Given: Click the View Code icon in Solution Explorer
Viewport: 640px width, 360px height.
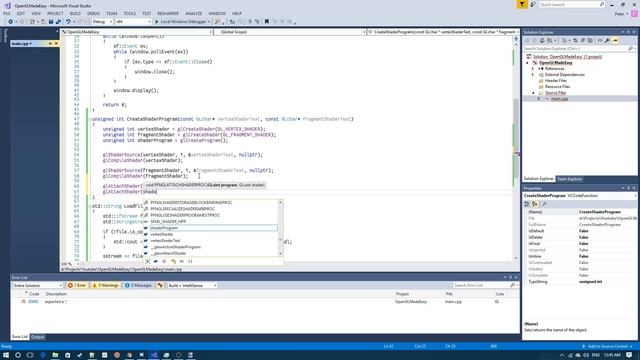Looking at the screenshot, I should [x=600, y=40].
